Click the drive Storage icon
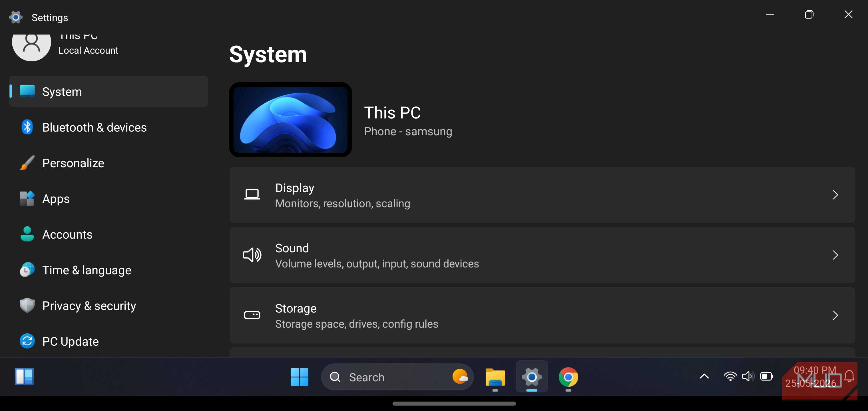 click(252, 315)
